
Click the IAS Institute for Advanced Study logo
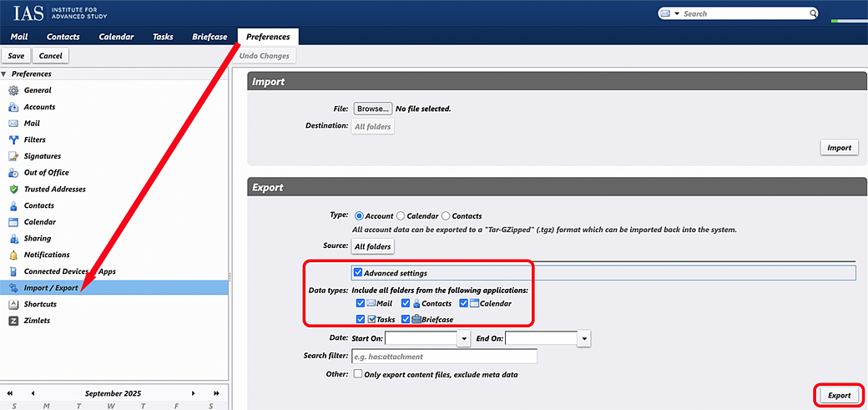click(x=60, y=13)
